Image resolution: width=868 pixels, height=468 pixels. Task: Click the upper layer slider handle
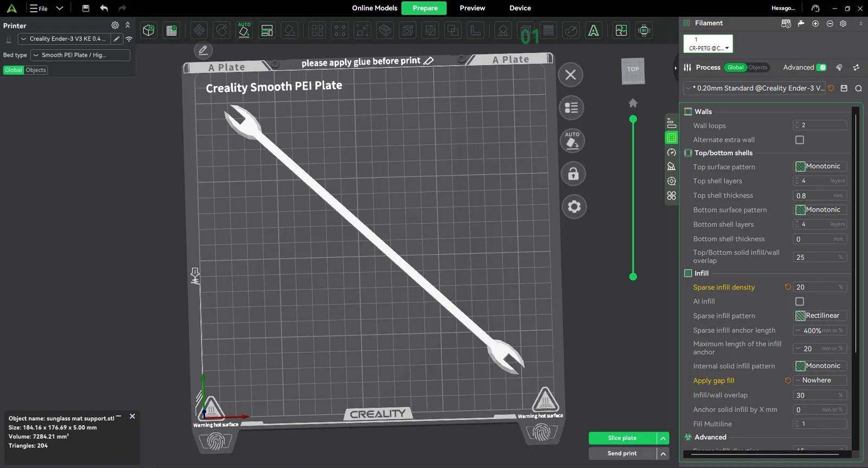pos(633,119)
